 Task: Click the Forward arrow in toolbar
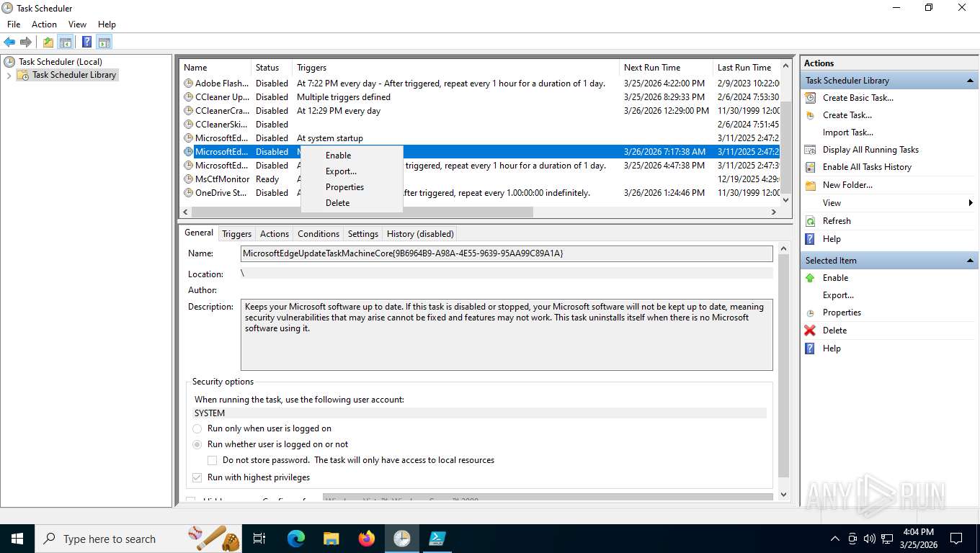click(26, 42)
